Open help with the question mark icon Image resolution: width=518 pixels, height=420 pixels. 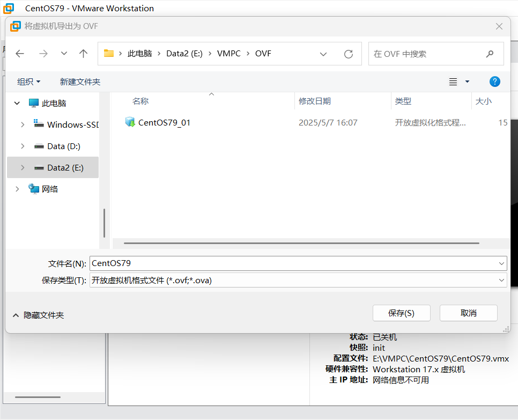coord(494,82)
